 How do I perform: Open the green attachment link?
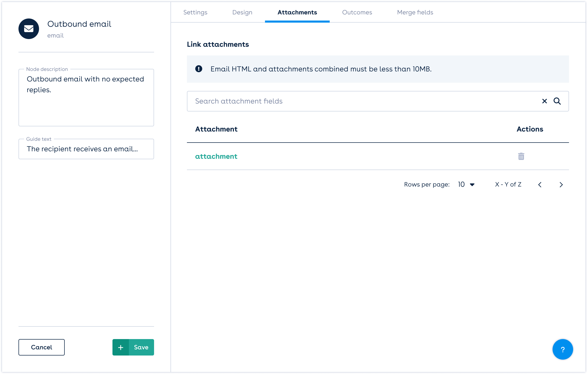(216, 156)
